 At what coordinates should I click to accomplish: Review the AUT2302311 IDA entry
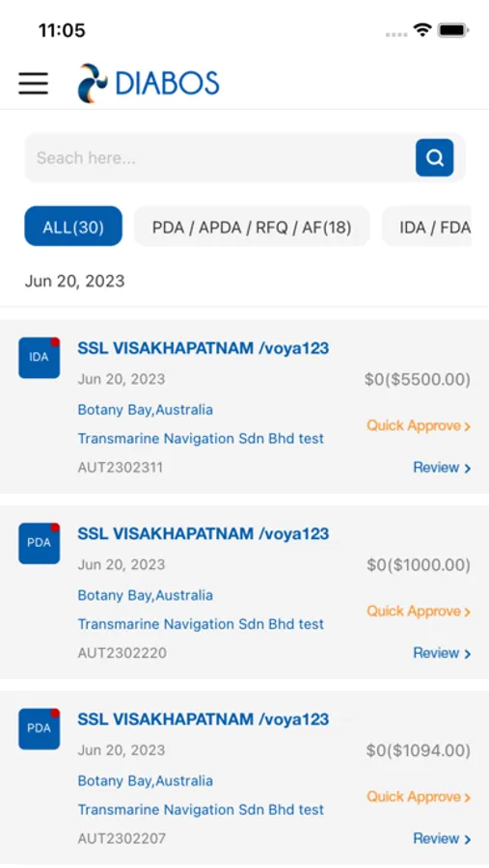(x=442, y=468)
